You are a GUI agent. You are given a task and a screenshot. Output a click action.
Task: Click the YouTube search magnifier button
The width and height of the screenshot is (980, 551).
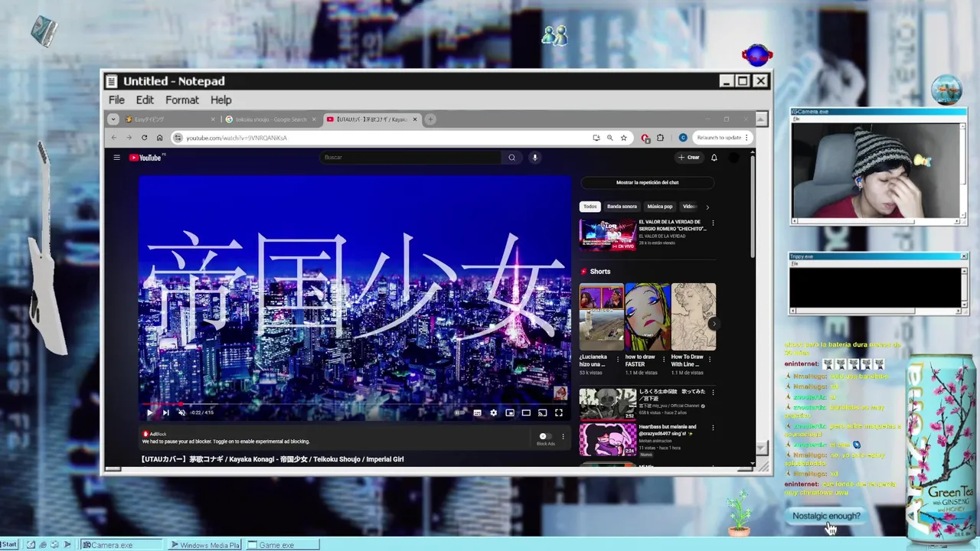click(512, 158)
